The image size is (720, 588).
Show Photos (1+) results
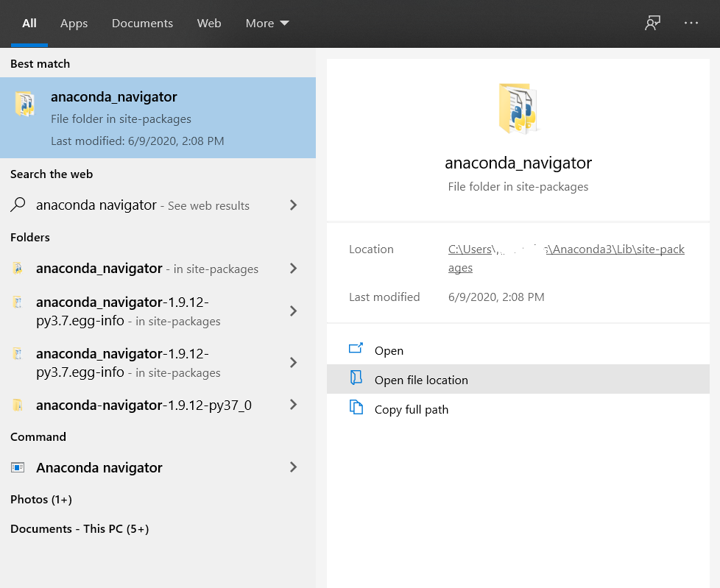click(x=41, y=500)
